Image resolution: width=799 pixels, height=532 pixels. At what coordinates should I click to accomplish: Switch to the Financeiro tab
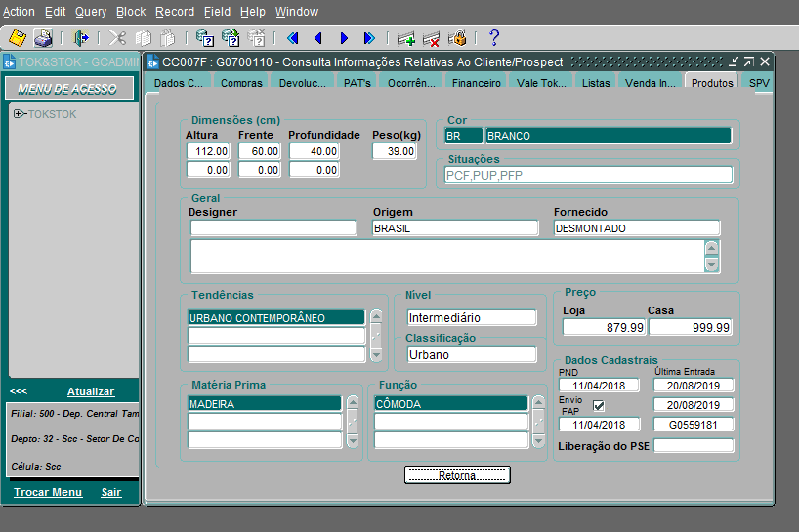(x=477, y=82)
